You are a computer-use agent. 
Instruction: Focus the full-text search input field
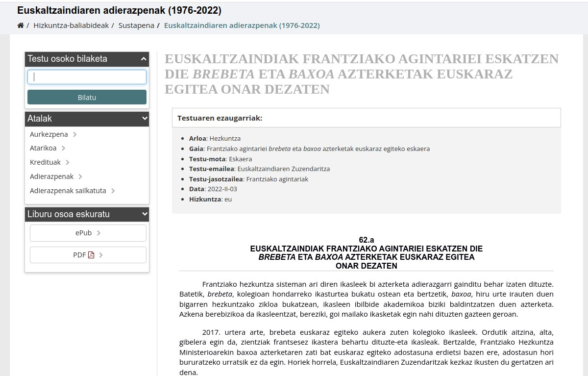tap(87, 77)
